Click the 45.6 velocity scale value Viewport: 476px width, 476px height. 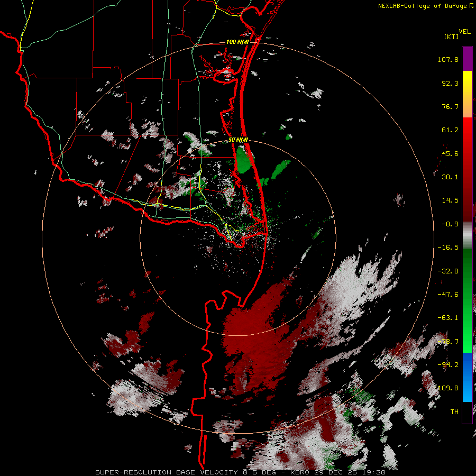[x=450, y=153]
